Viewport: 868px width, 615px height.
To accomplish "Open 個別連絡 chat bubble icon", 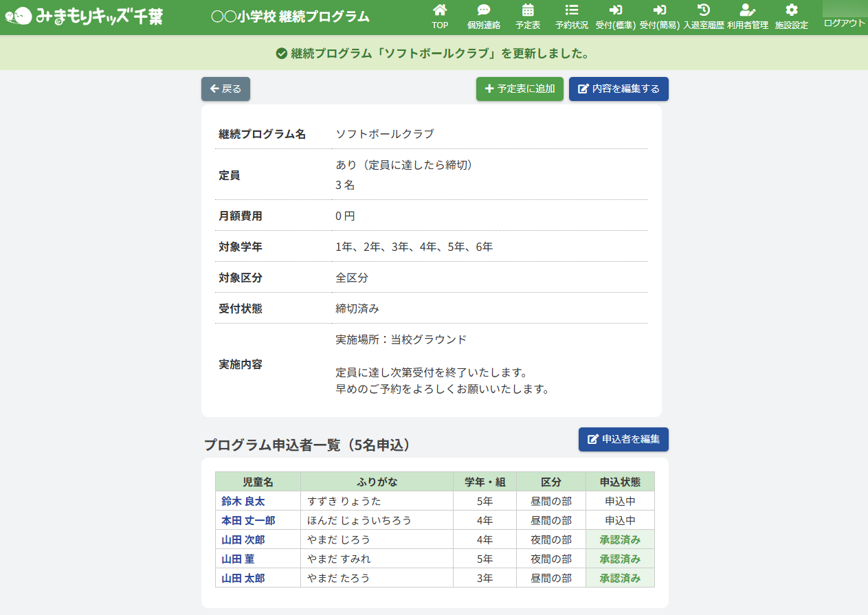I will pyautogui.click(x=484, y=10).
